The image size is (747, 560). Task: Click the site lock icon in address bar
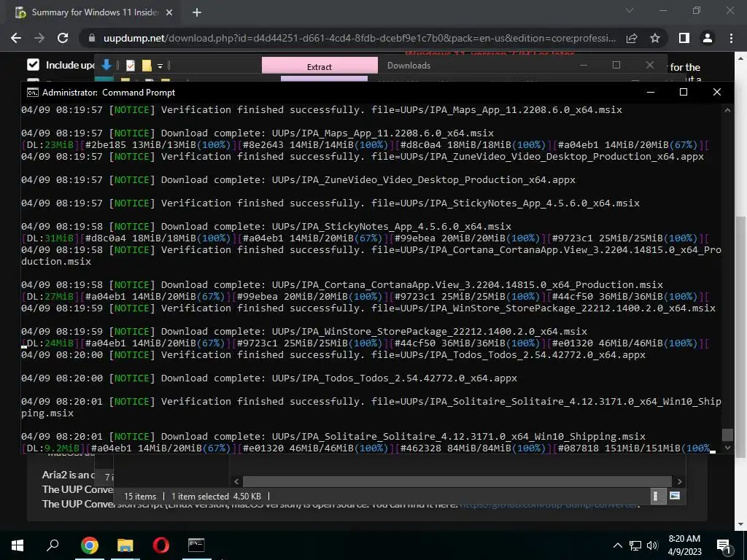point(92,38)
